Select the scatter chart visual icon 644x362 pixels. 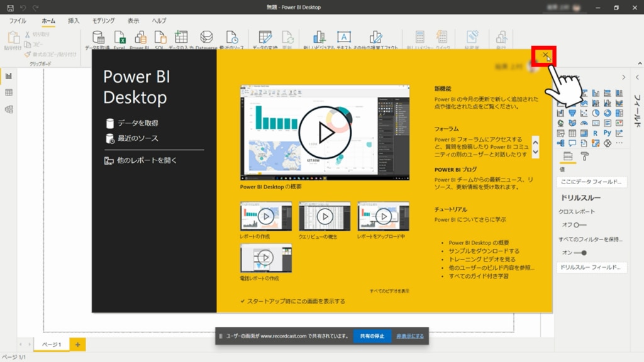click(x=584, y=113)
